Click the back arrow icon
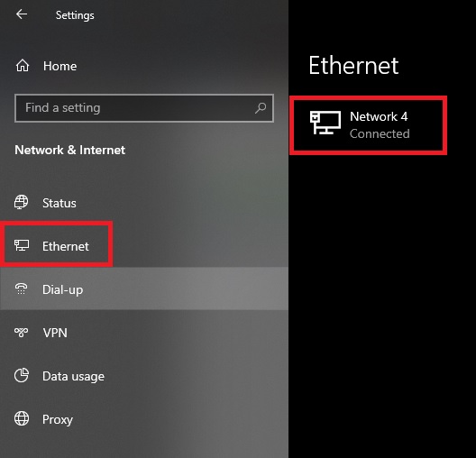The image size is (476, 458). pos(22,14)
